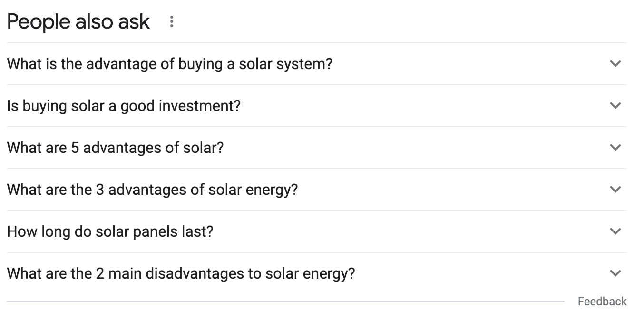Expand chevron for 3 advantages of solar energy
This screenshot has height=322, width=644.
click(615, 190)
